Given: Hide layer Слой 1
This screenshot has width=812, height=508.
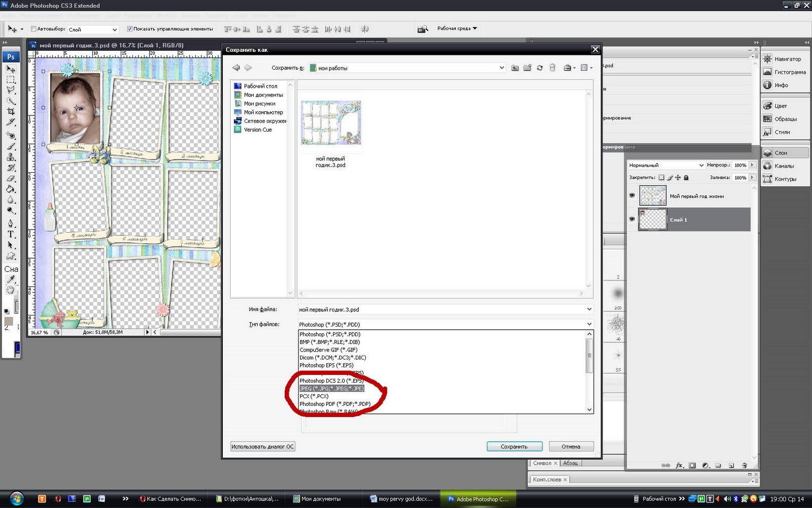Looking at the screenshot, I should (x=632, y=219).
